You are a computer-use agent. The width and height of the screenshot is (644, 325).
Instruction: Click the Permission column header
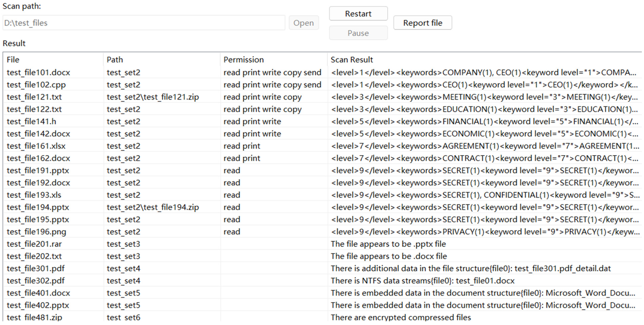tap(244, 60)
